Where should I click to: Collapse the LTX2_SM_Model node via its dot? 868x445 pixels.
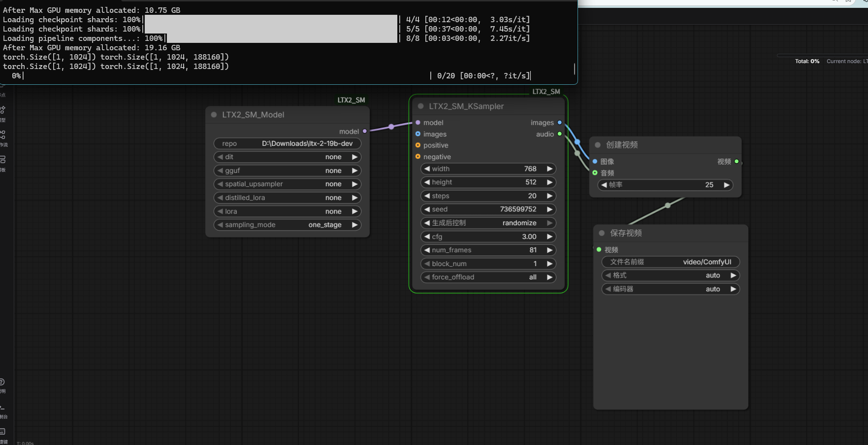[x=214, y=115]
